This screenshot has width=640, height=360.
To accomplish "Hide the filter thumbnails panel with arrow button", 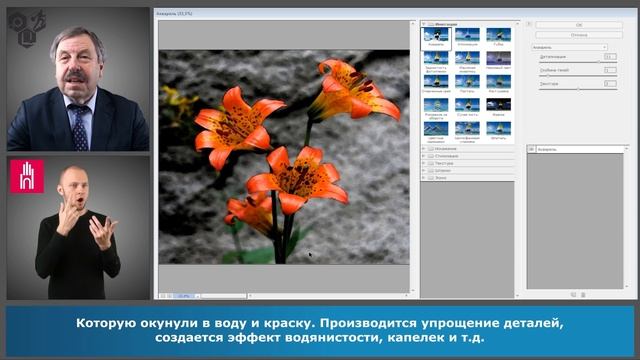I will (528, 24).
